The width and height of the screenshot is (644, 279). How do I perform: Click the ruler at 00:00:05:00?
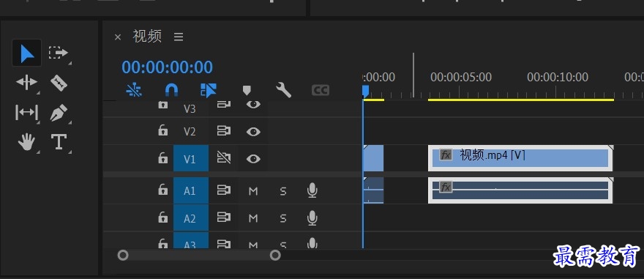(x=461, y=77)
